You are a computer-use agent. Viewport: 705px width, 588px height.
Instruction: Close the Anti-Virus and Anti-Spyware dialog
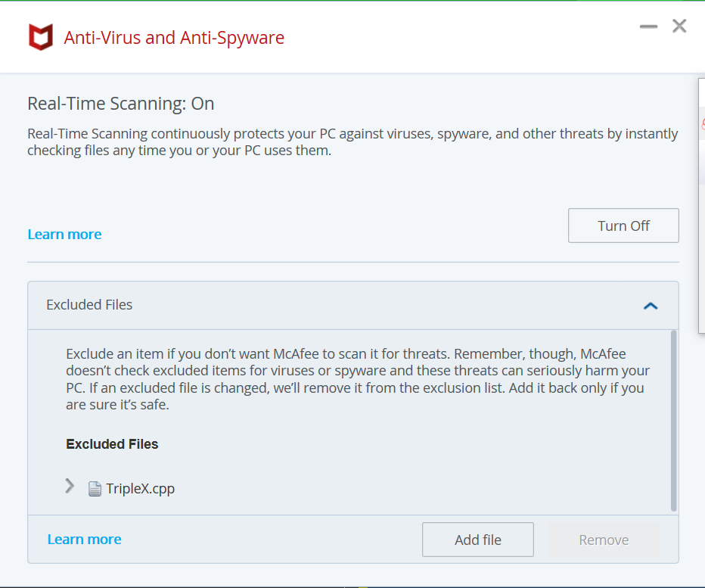(x=679, y=26)
